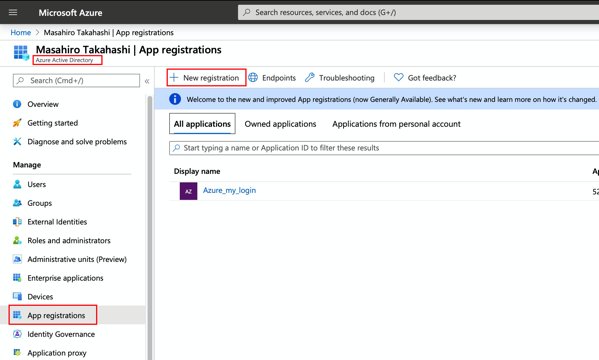599x360 pixels.
Task: Click the Identity Governance icon
Action: (17, 334)
